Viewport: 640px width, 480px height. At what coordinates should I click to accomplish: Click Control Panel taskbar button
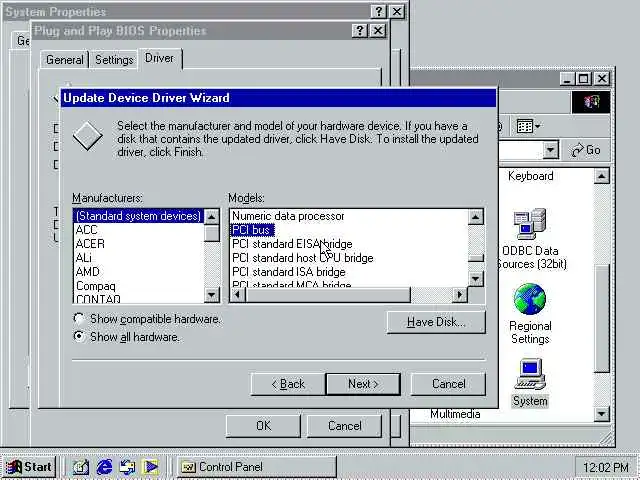coord(257,467)
